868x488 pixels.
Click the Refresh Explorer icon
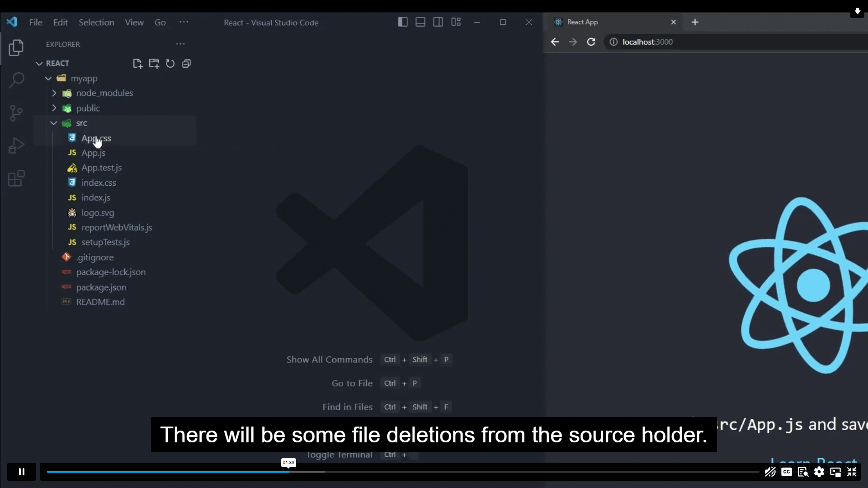click(x=170, y=64)
